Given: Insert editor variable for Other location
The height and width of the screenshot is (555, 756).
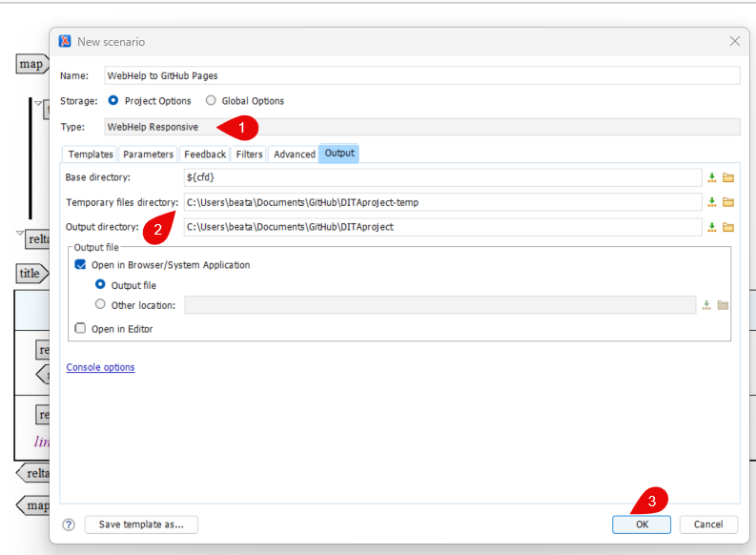Looking at the screenshot, I should click(706, 305).
